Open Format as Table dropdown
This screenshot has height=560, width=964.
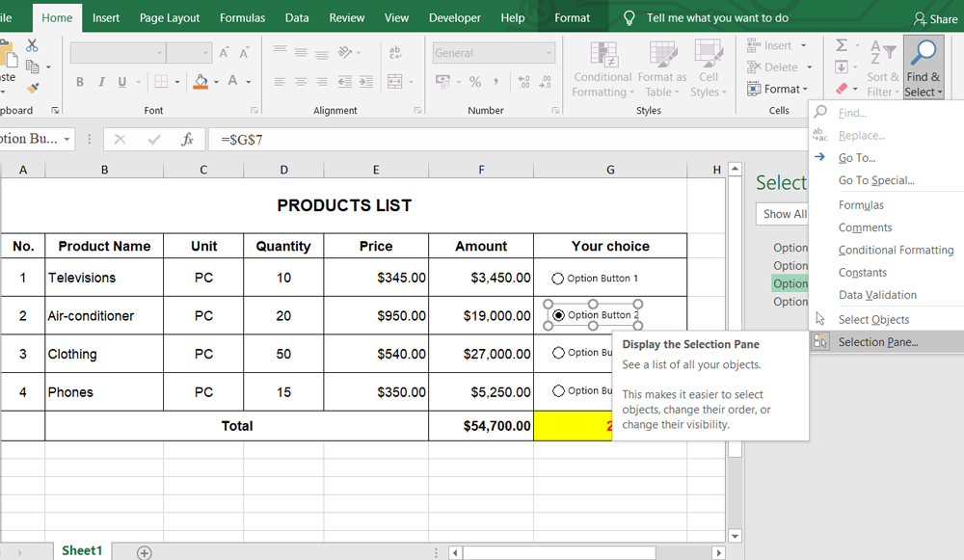tap(662, 68)
